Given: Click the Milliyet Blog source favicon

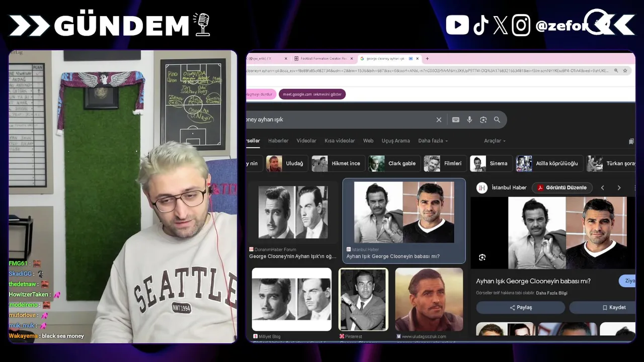Looking at the screenshot, I should pos(255,336).
